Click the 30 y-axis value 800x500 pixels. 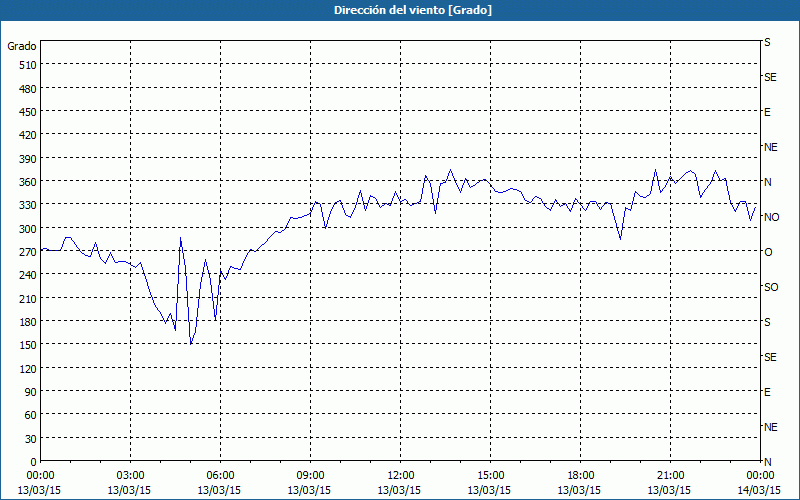point(31,438)
